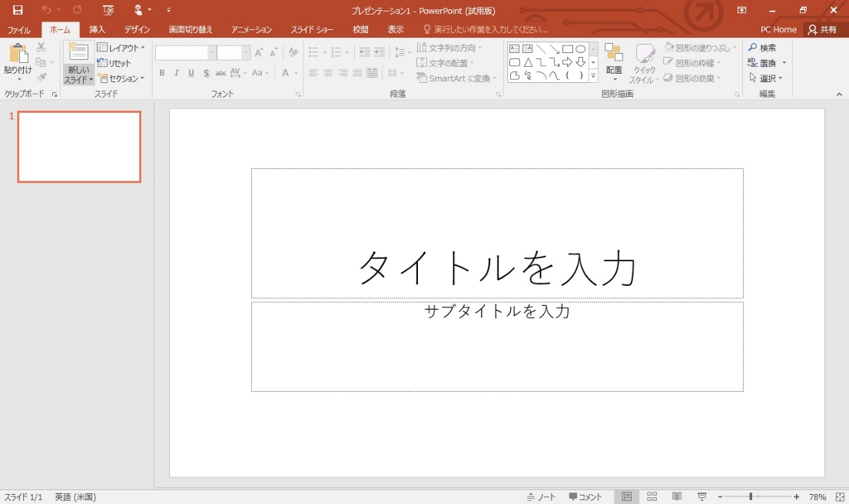Toggle Underline formatting
Viewport: 849px width, 504px height.
192,73
